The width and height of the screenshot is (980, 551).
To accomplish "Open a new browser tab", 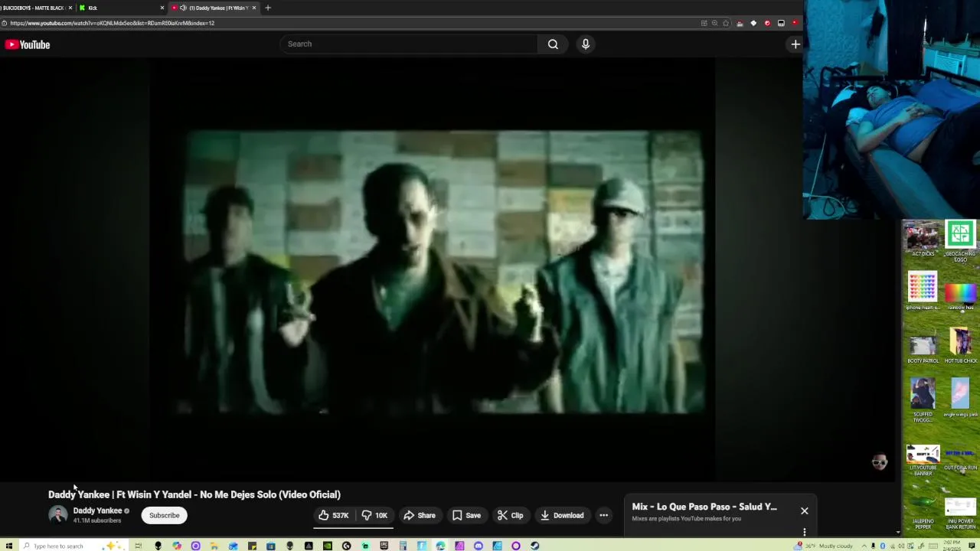I will 268,8.
